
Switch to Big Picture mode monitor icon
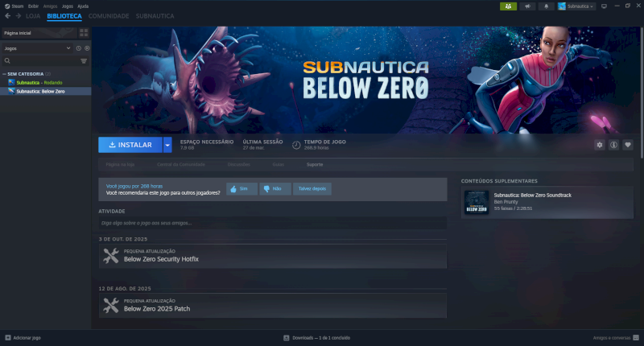604,6
